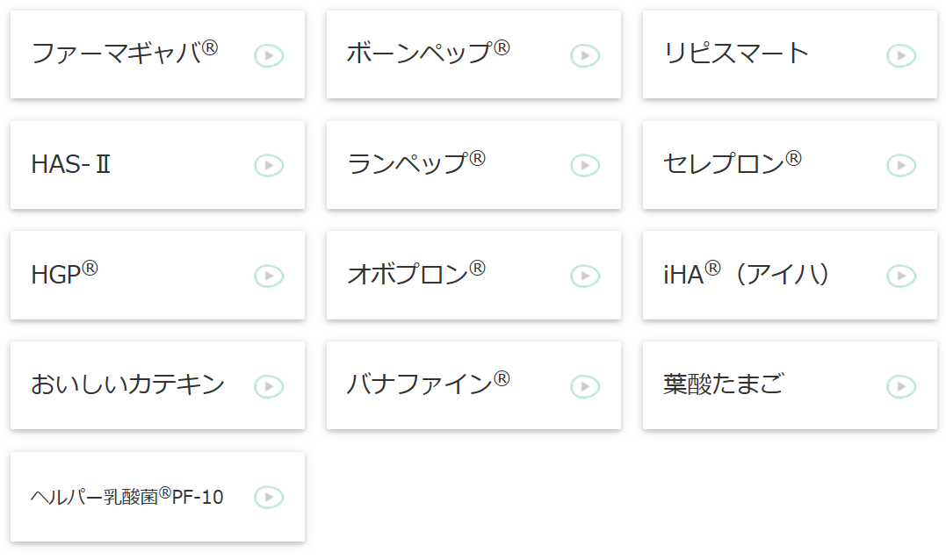The height and width of the screenshot is (560, 946).
Task: Click arrow icon next to iHA(アイハ)
Action: pos(901,276)
